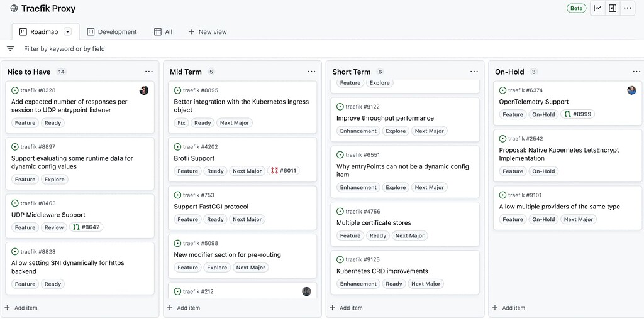Add item to Short Term column

(347, 308)
